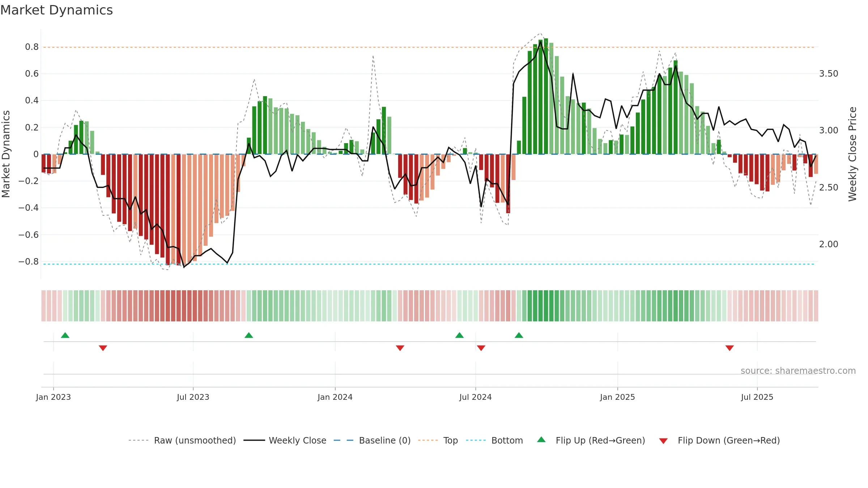This screenshot has height=488, width=868.
Task: Click the green Flip Up legend triangle
Action: pyautogui.click(x=541, y=440)
